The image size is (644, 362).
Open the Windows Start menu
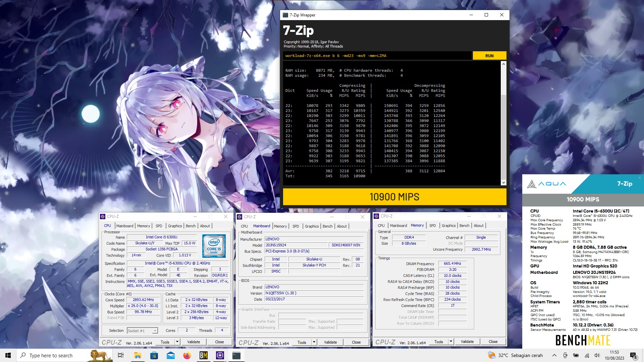coord(8,355)
